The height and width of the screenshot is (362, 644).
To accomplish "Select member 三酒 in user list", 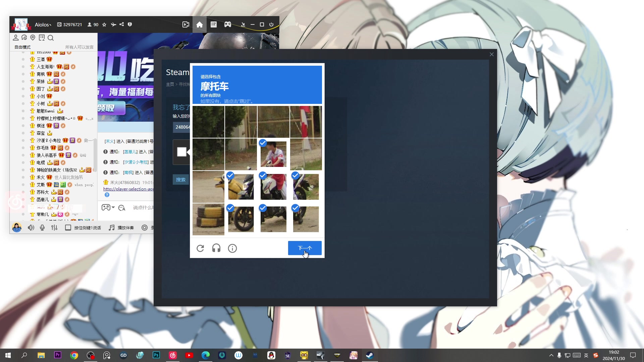I will click(x=41, y=59).
